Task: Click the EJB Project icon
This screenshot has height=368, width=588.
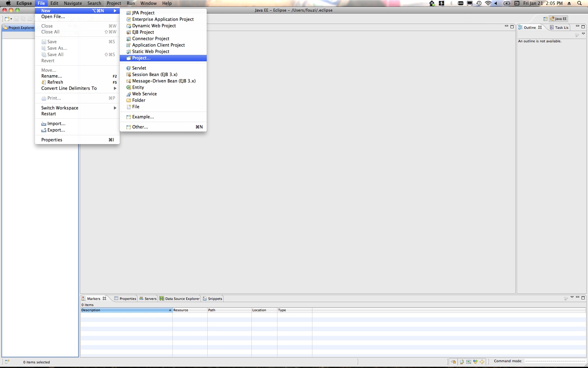Action: click(129, 32)
